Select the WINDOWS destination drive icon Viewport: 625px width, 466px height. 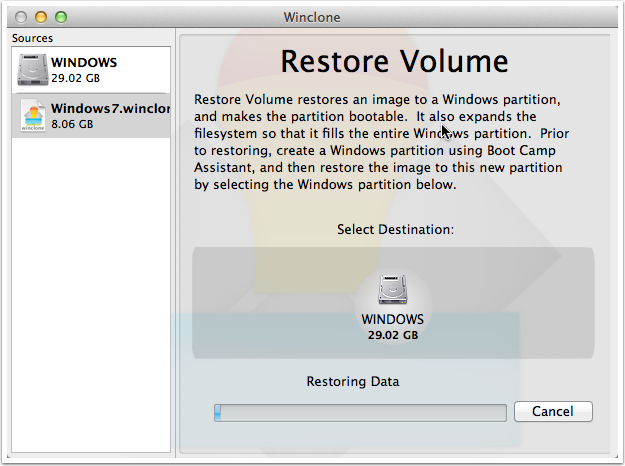[x=393, y=289]
